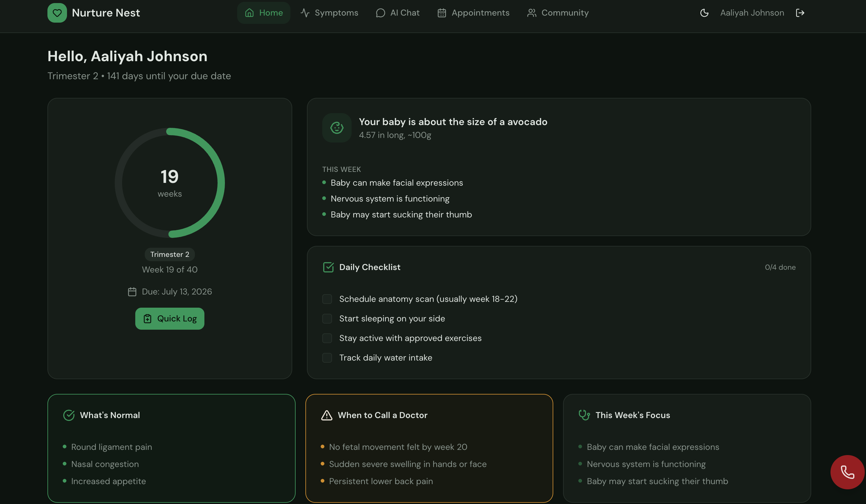Click the Nurture Nest heart logo
This screenshot has height=504, width=866.
click(x=57, y=13)
